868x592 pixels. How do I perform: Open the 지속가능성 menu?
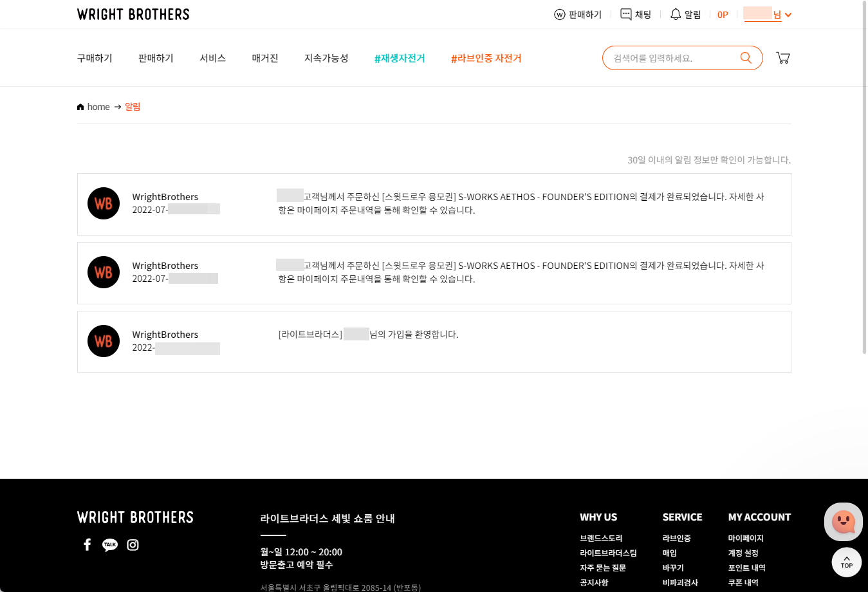(326, 58)
